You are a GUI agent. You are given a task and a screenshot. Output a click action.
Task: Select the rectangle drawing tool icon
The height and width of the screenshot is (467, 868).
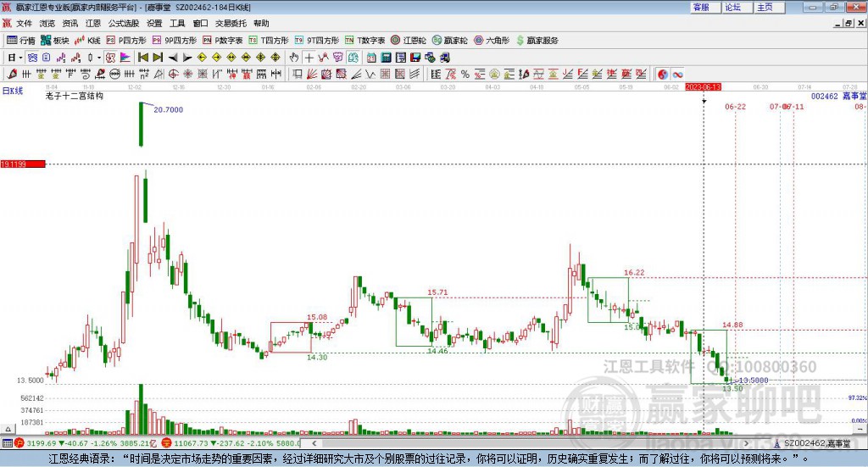pyautogui.click(x=298, y=74)
